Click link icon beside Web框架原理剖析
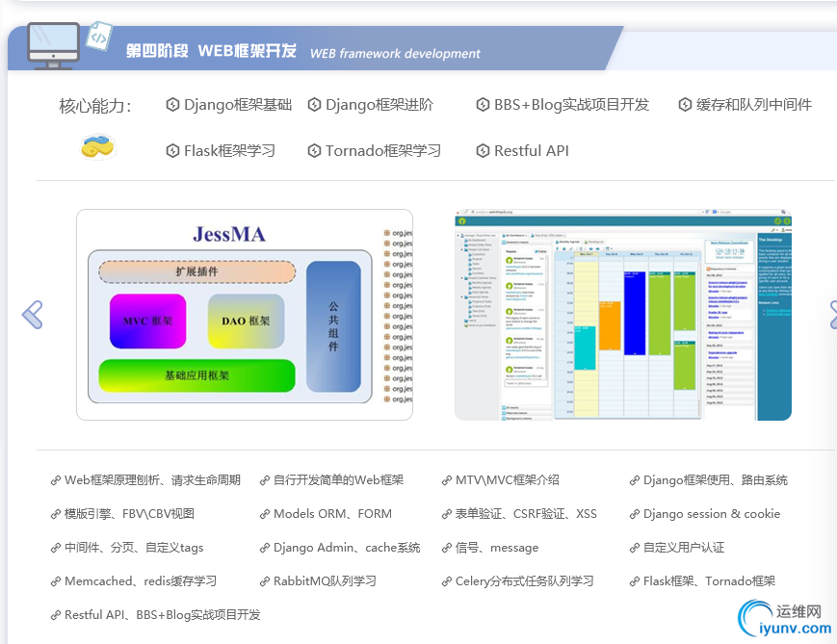837x644 pixels. click(x=56, y=480)
